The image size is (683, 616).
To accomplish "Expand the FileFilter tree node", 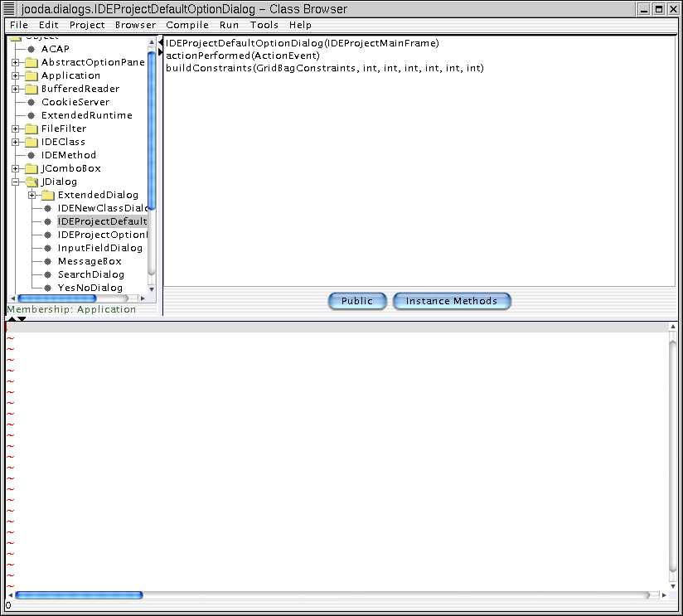I will pos(15,129).
